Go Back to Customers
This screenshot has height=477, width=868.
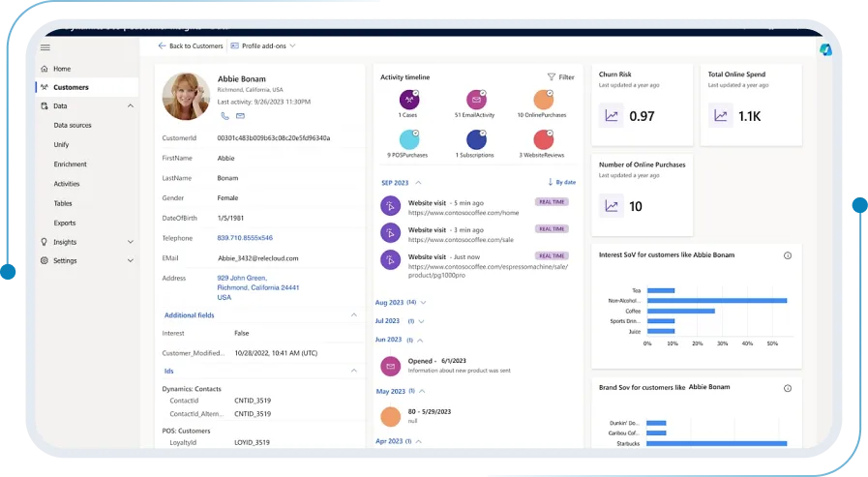191,45
